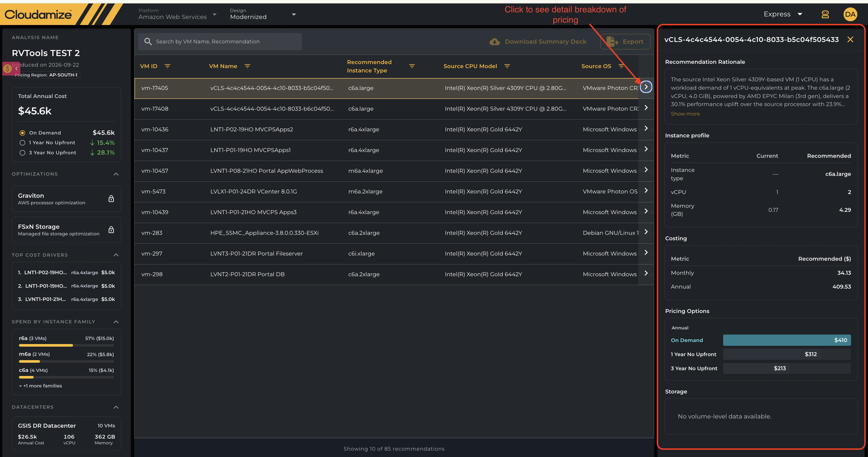The image size is (868, 457).
Task: Click the search magnifier icon
Action: pos(148,41)
